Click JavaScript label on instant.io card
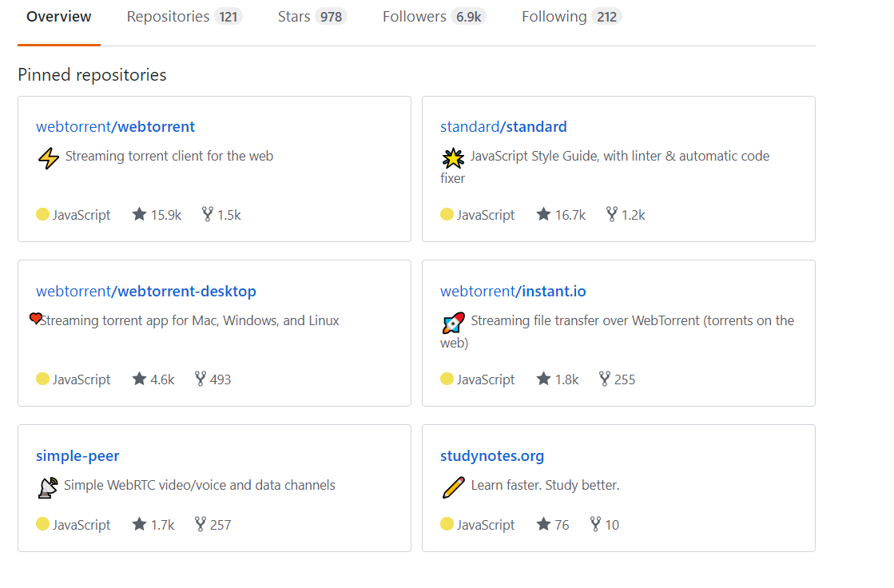Screen dimensions: 894x588 click(486, 379)
